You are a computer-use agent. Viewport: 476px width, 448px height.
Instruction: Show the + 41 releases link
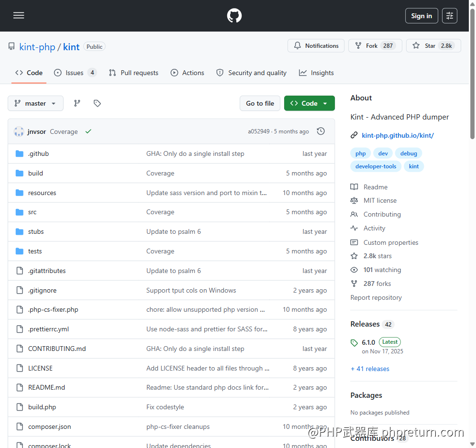[x=370, y=369]
